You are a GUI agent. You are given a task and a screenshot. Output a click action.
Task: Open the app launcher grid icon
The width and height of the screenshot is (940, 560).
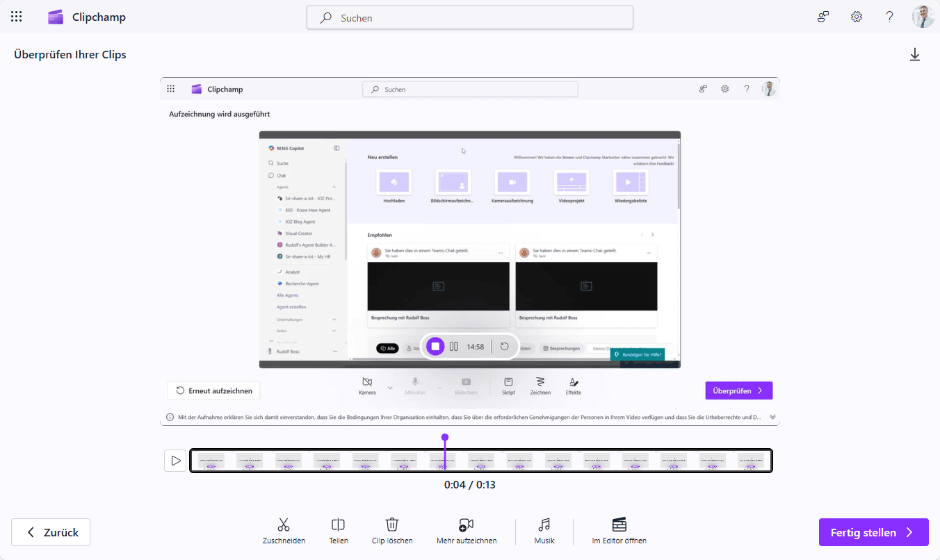[x=17, y=17]
